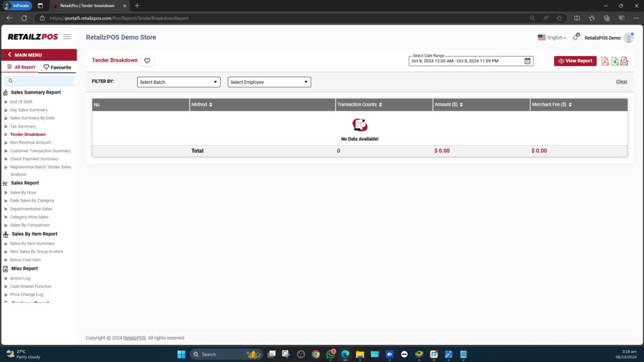The image size is (644, 362).
Task: Click the sidebar search input field
Action: tap(39, 80)
